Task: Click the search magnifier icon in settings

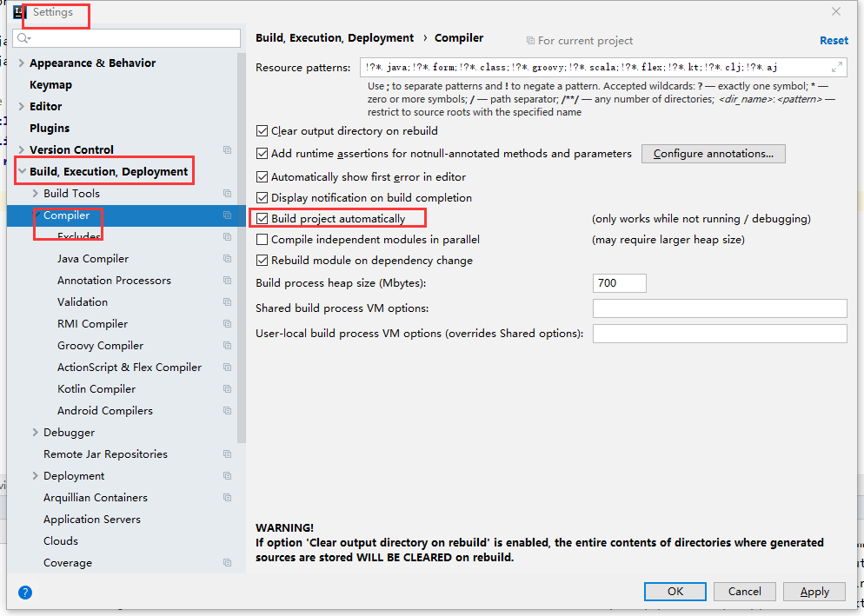Action: (23, 38)
